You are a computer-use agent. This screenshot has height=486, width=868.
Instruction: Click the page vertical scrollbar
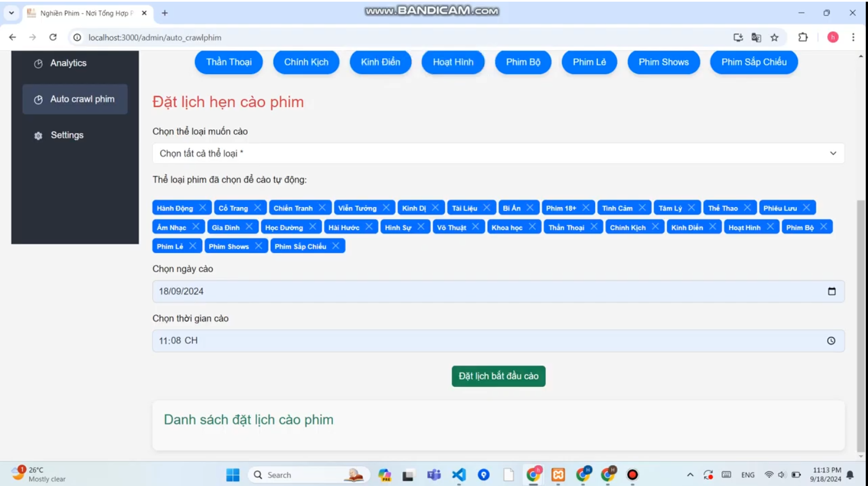[861, 325]
